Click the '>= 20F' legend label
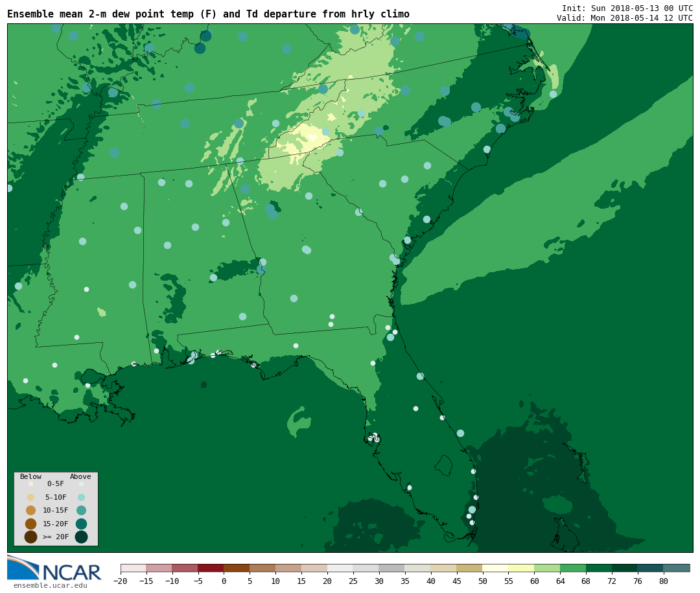Viewport: 700px width, 593px height. pos(56,537)
